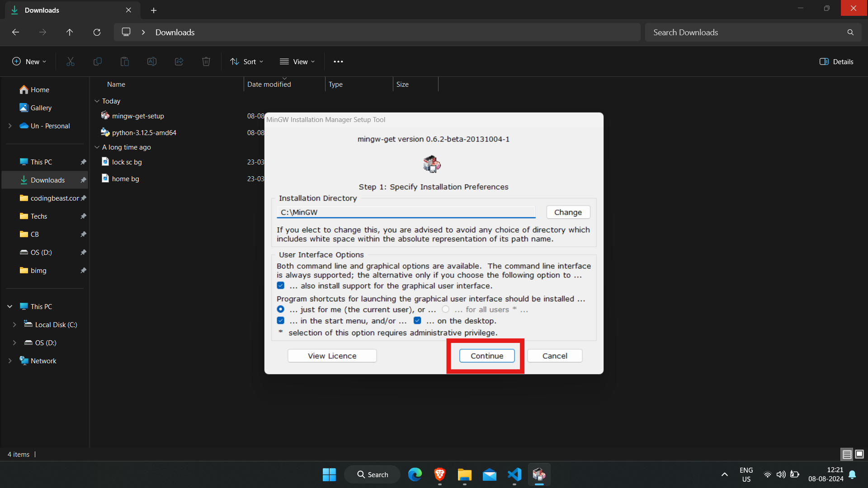The height and width of the screenshot is (488, 868).
Task: Go forward in File Explorer
Action: [x=42, y=32]
